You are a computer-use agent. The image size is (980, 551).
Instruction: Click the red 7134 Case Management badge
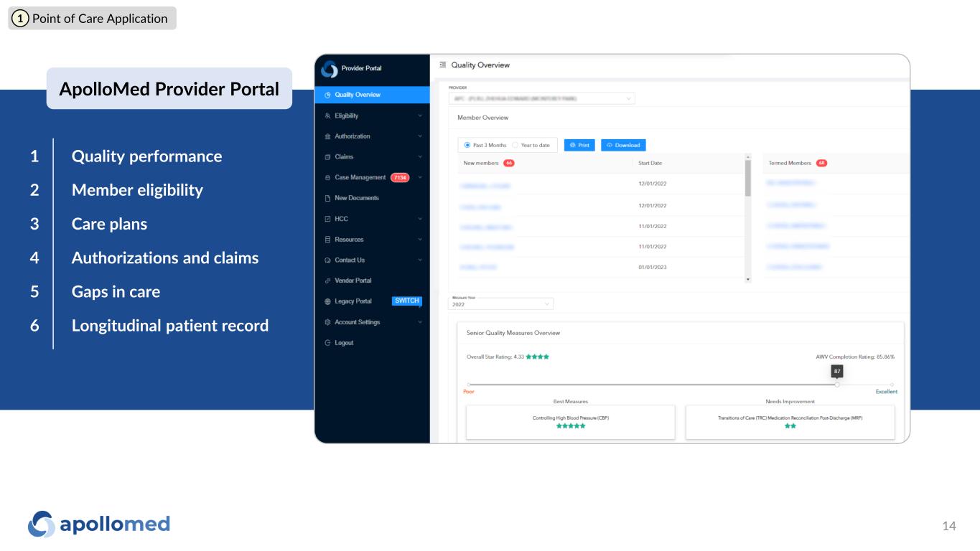400,178
